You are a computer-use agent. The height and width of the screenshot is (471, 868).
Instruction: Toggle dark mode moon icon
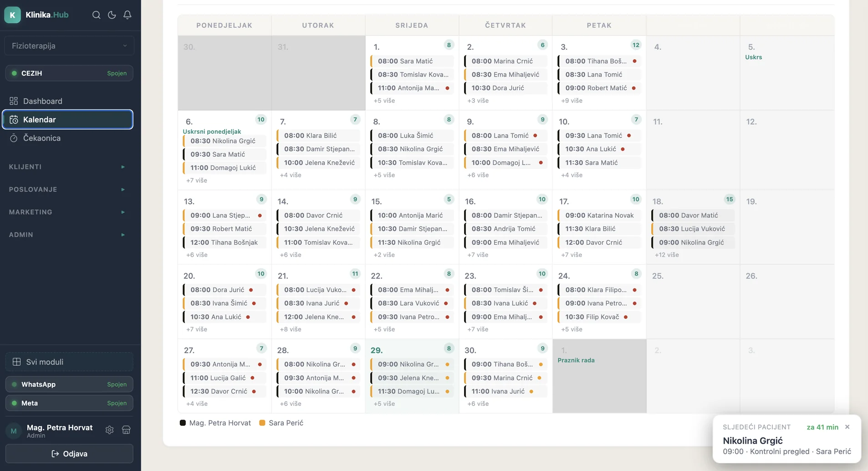[112, 15]
